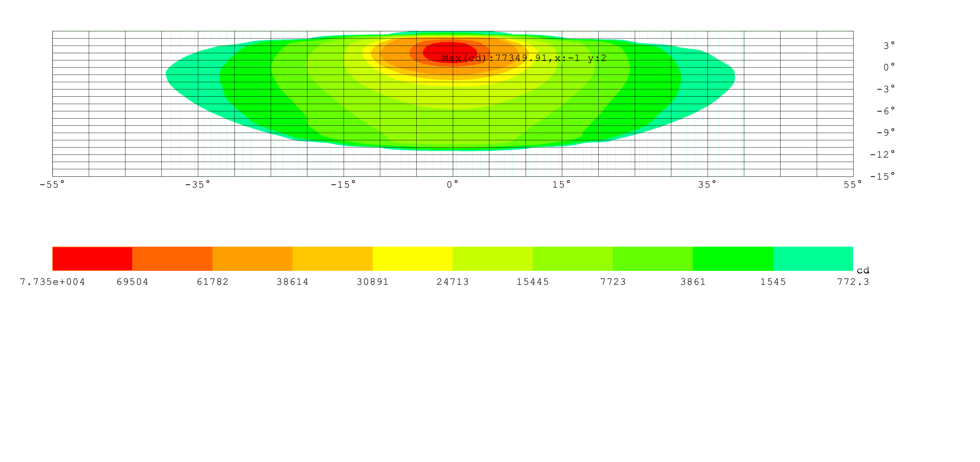Screen dimensions: 980x462
Task: Click the 0° horizontal axis label below the plot
Action: pos(453,185)
